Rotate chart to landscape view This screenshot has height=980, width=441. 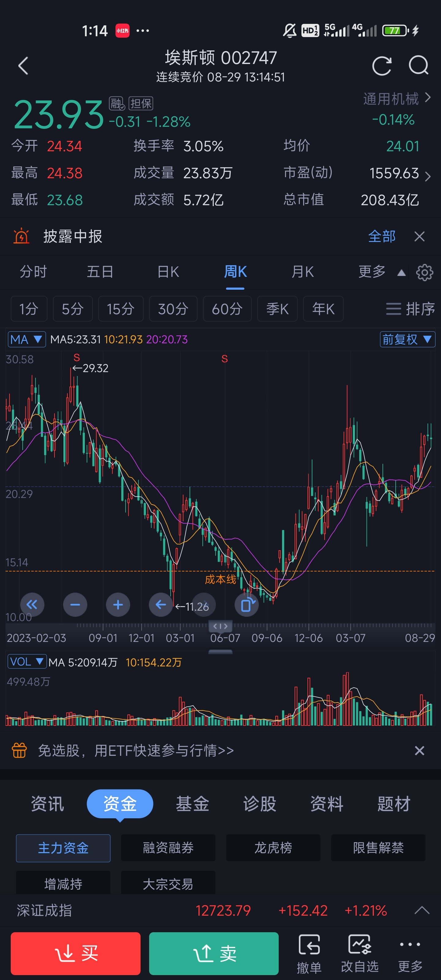click(x=247, y=605)
